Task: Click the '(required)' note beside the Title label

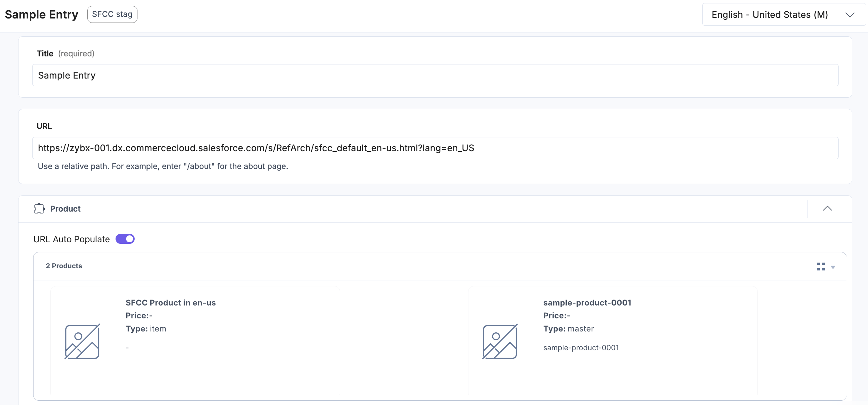Action: [76, 54]
